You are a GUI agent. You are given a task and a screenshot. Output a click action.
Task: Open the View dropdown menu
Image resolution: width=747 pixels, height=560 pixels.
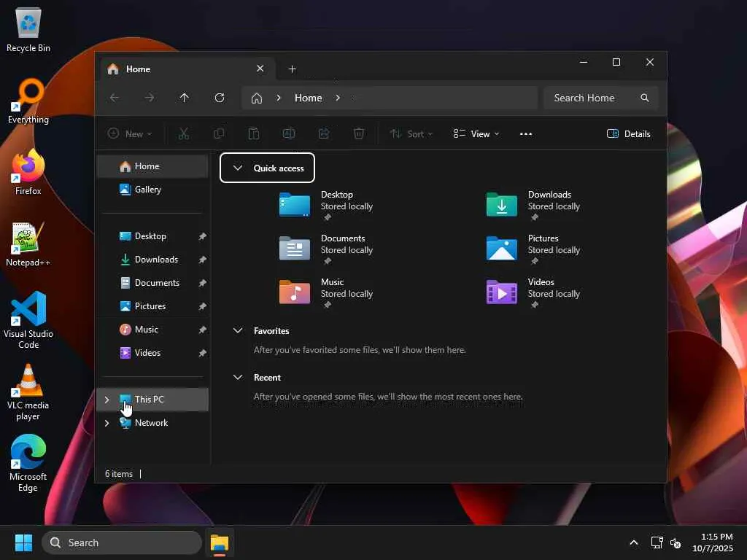tap(476, 134)
